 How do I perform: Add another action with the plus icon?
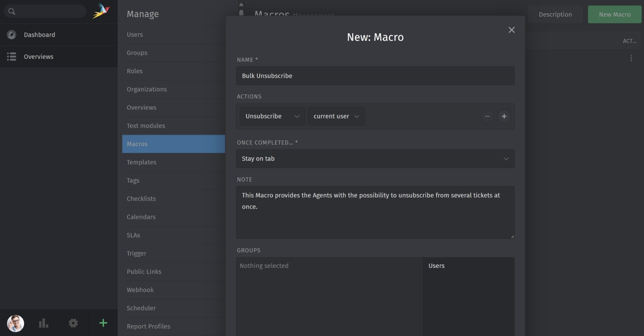[x=504, y=116]
